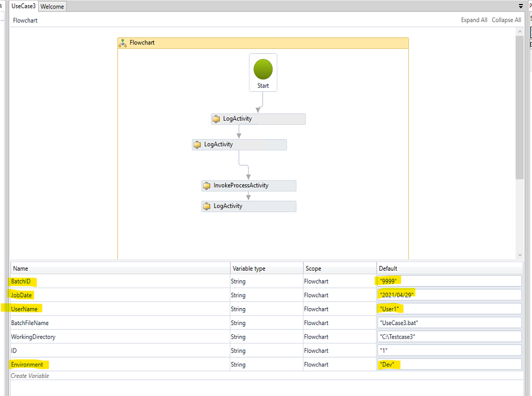Edit the JobDate default value field
The image size is (532, 396).
point(449,295)
